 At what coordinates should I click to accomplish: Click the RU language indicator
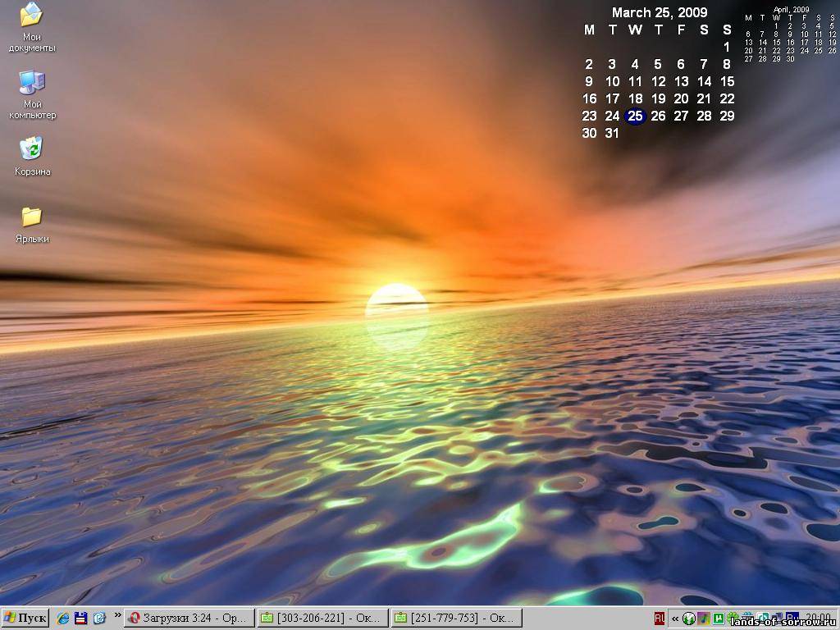tap(660, 619)
